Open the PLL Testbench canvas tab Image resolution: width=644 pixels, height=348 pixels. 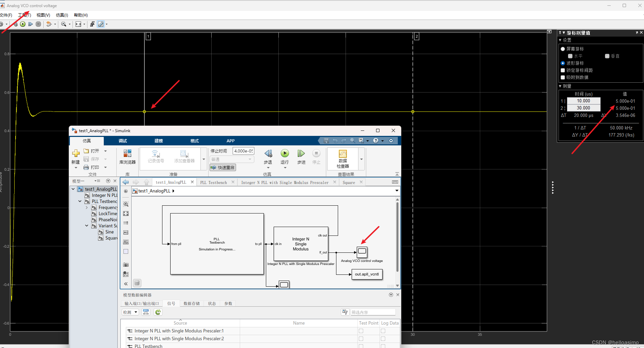(214, 182)
